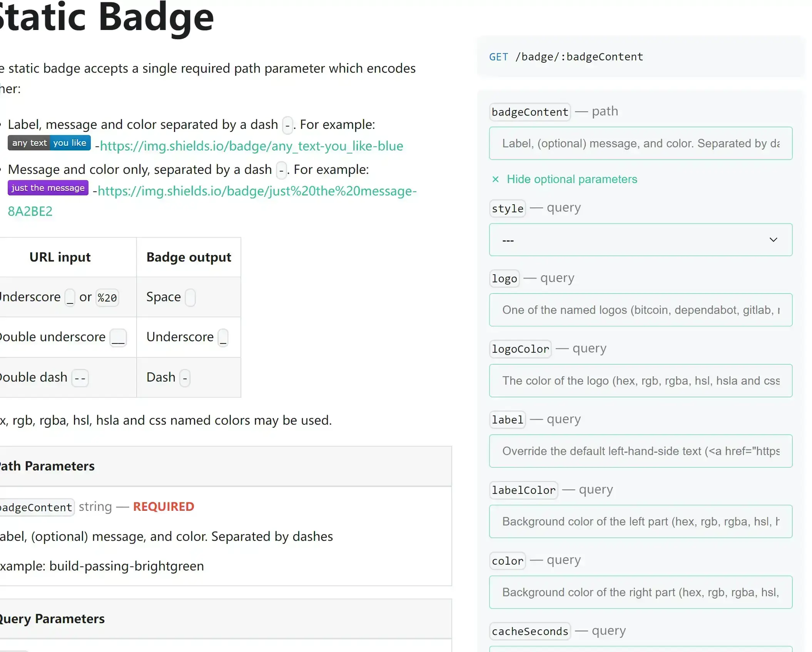Click the 'URL input' table header
The image size is (812, 652).
point(60,257)
